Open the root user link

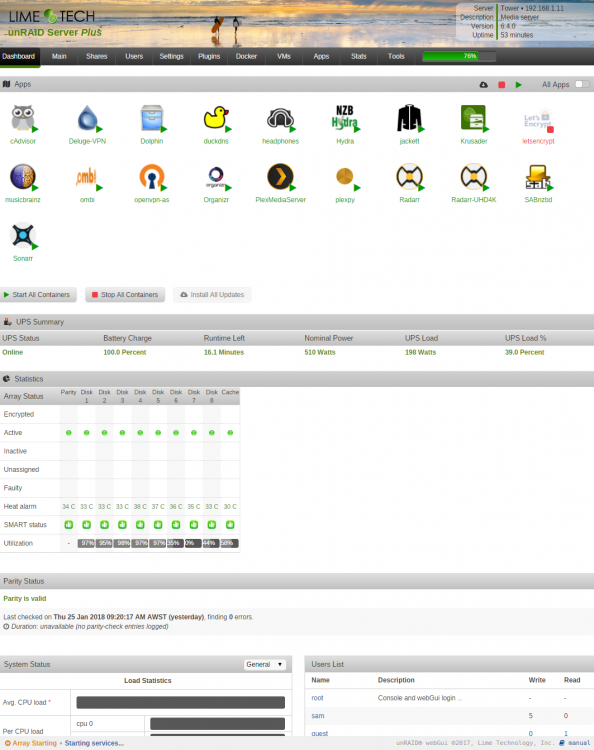317,698
